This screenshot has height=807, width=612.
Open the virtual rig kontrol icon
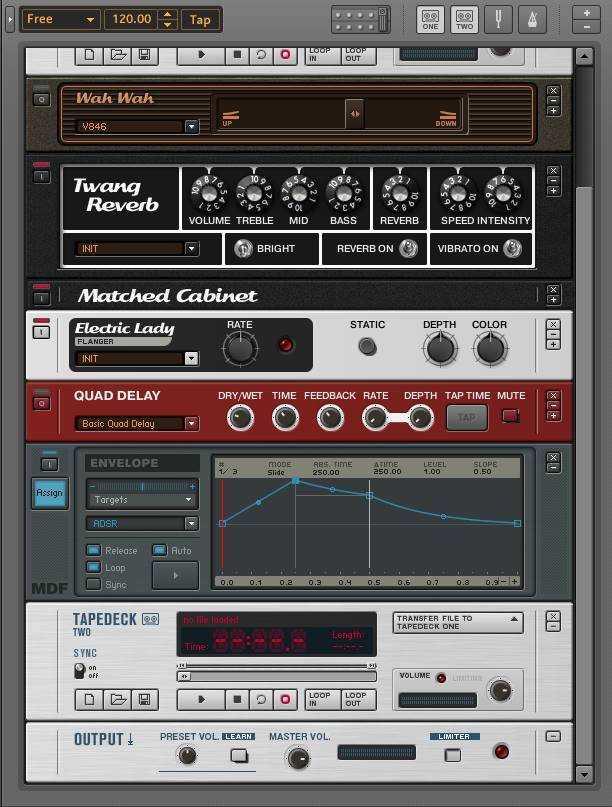point(360,20)
